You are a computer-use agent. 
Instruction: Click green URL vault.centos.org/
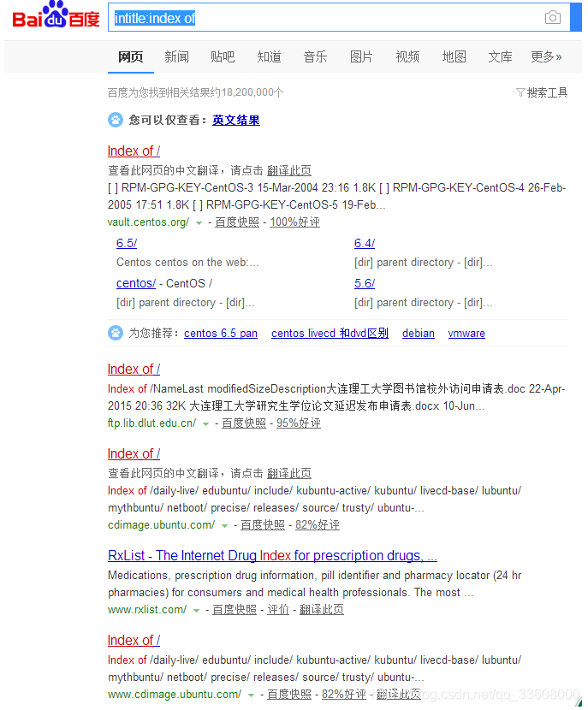point(148,222)
